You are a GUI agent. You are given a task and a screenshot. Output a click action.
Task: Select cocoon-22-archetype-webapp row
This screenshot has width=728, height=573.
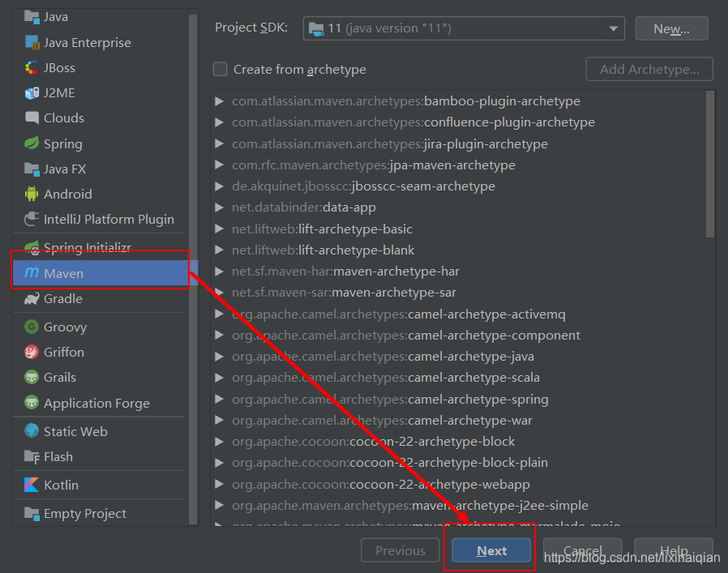[457, 485]
